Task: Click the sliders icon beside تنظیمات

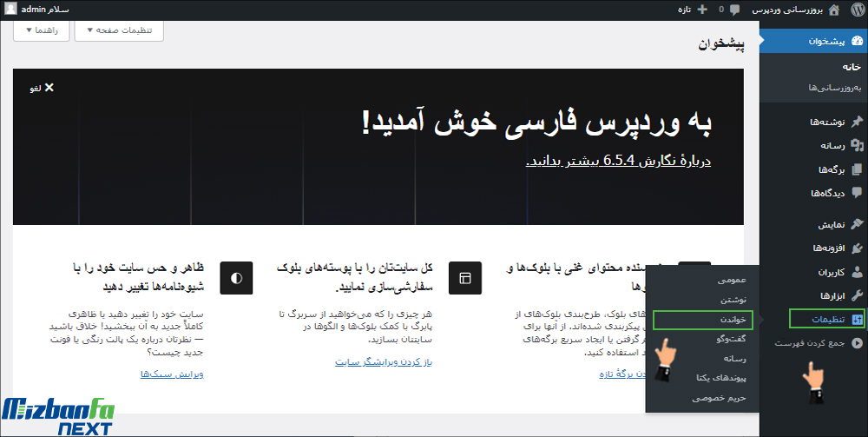Action: coord(857,320)
